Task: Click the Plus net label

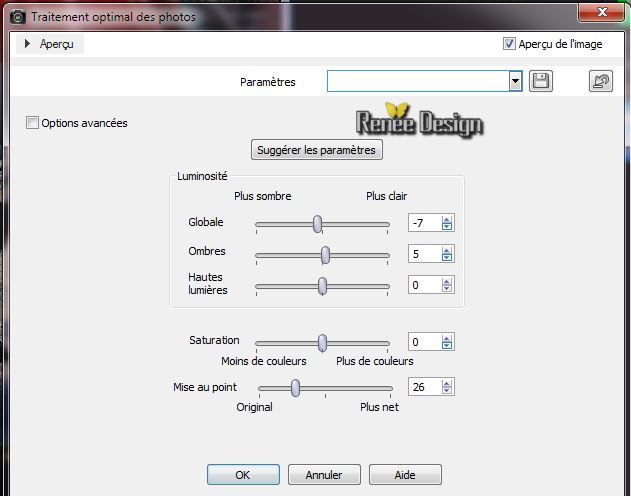Action: click(379, 407)
